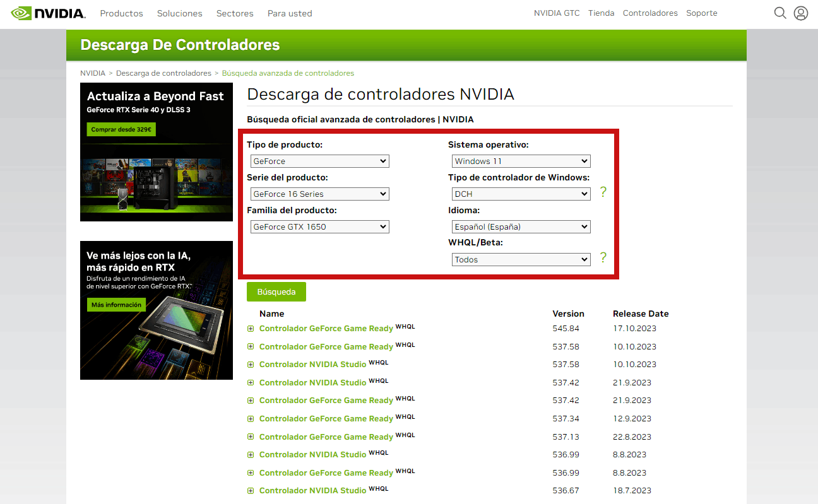Viewport: 818px width, 504px height.
Task: Expand driver row version 537.34
Action: 251,418
